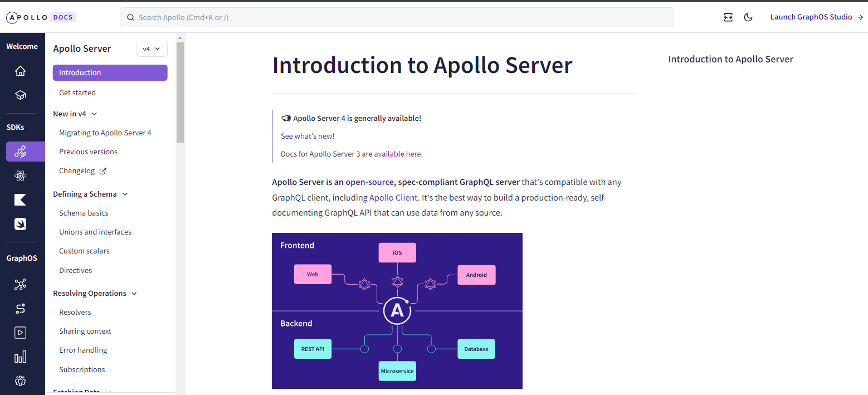Open the Kotlin SDK icon
868x395 pixels.
pos(21,200)
